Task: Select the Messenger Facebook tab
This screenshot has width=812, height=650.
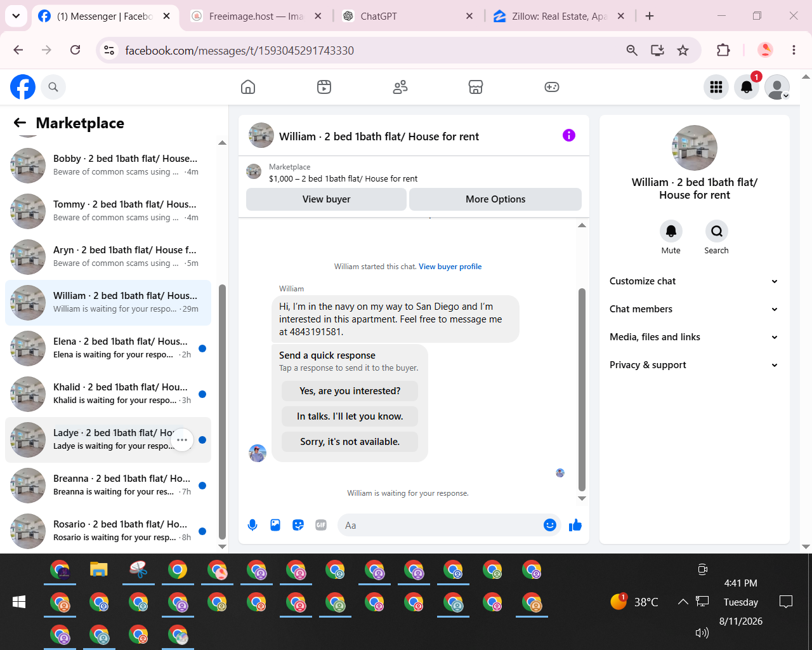Action: [x=105, y=17]
